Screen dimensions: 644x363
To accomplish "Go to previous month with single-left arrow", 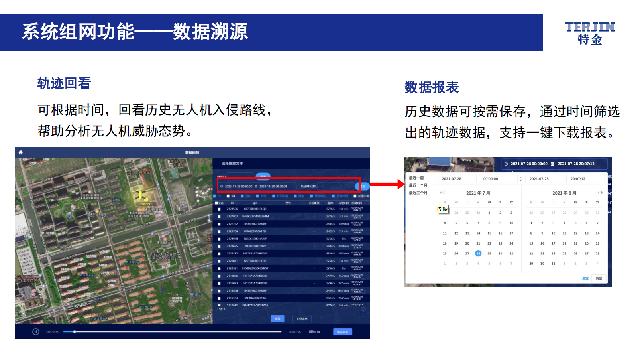I will (x=444, y=193).
